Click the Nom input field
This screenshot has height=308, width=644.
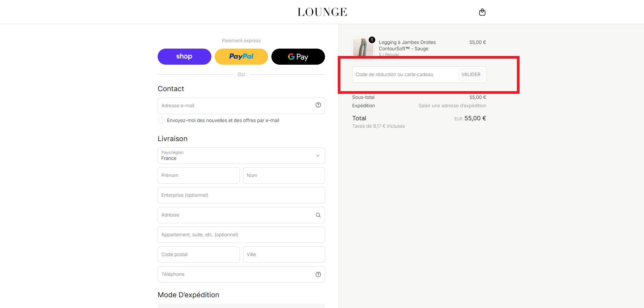[x=284, y=176]
